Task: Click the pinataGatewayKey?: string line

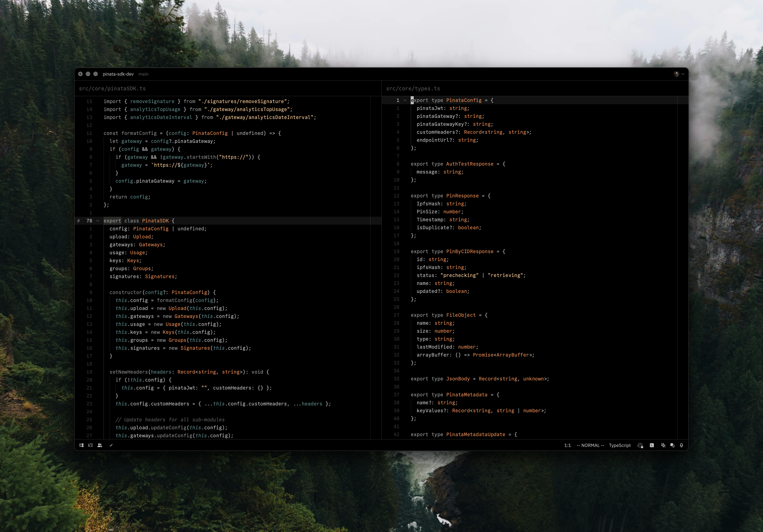Action: coord(455,124)
